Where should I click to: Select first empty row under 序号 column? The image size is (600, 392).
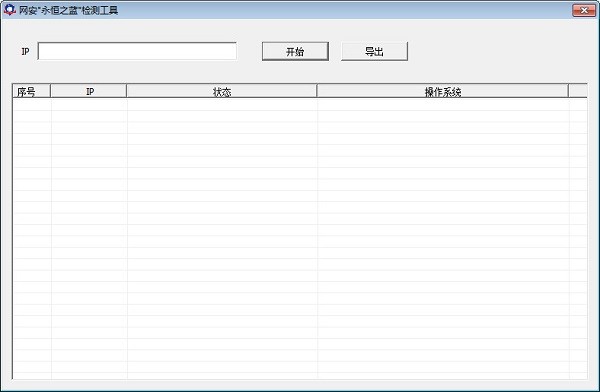[32, 105]
